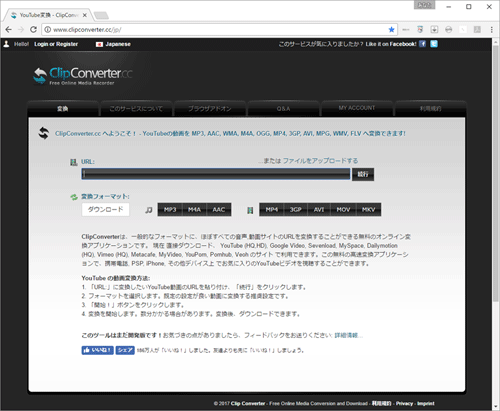Viewport: 500px width, 411px height.
Task: Click the ClipConverter.cc logo
Action: pos(83,76)
